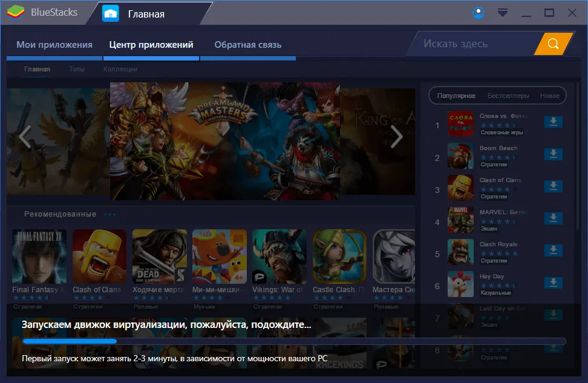Open the user account profile icon
The height and width of the screenshot is (383, 588).
click(478, 13)
